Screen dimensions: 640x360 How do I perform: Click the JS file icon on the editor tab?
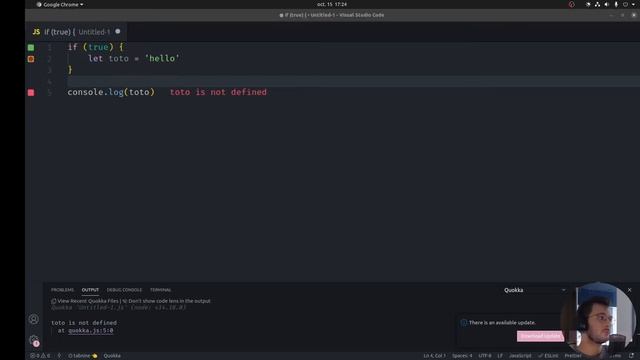tap(36, 32)
